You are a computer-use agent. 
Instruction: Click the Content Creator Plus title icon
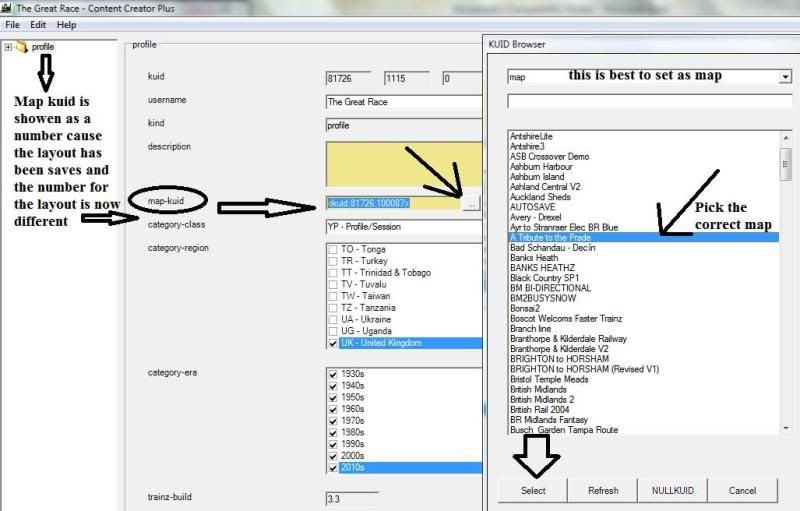click(7, 8)
